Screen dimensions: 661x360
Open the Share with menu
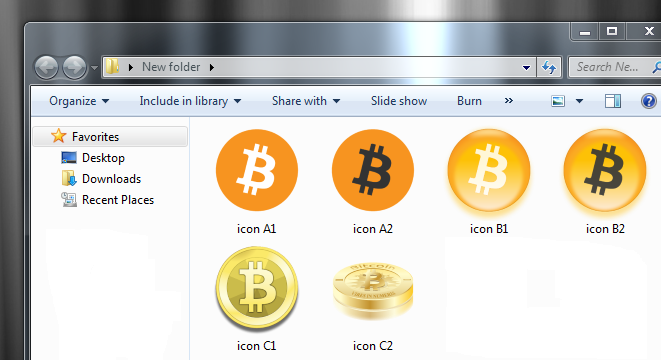[x=306, y=101]
